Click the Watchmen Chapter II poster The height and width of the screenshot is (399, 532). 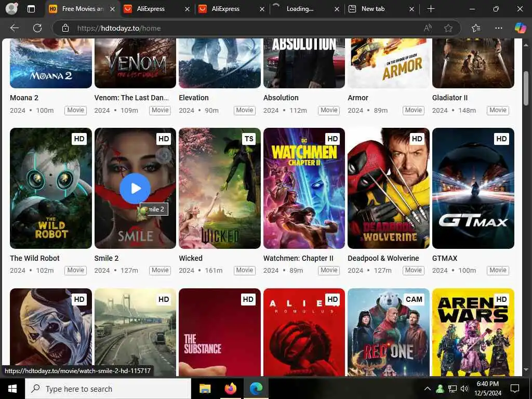click(x=304, y=188)
